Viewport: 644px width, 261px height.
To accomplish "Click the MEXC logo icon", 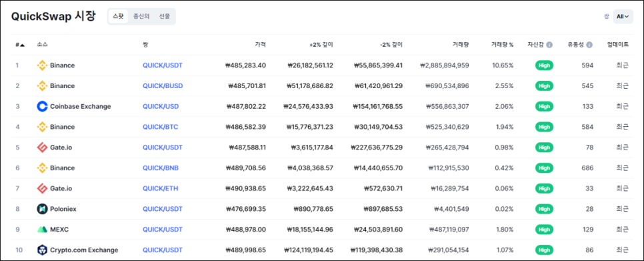I will 42,230.
